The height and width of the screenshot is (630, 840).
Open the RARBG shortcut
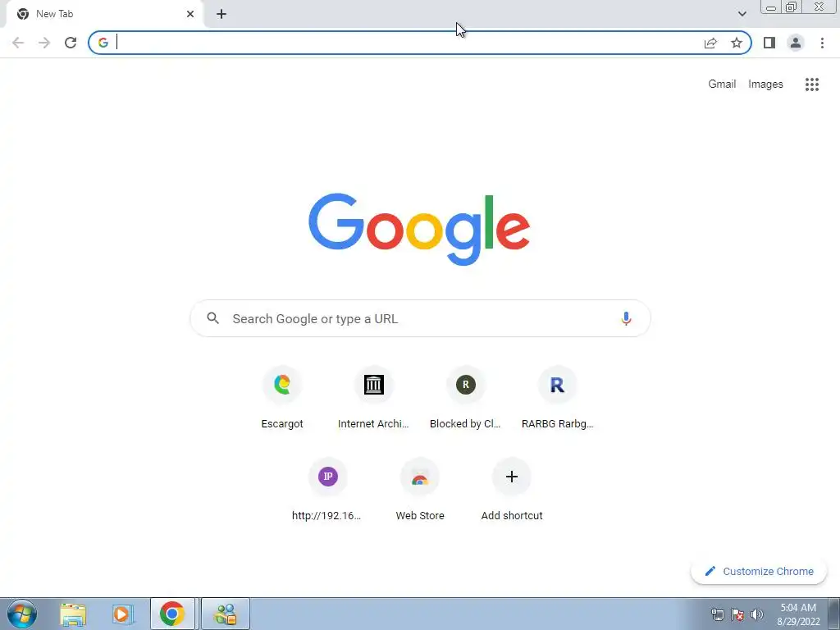click(557, 398)
